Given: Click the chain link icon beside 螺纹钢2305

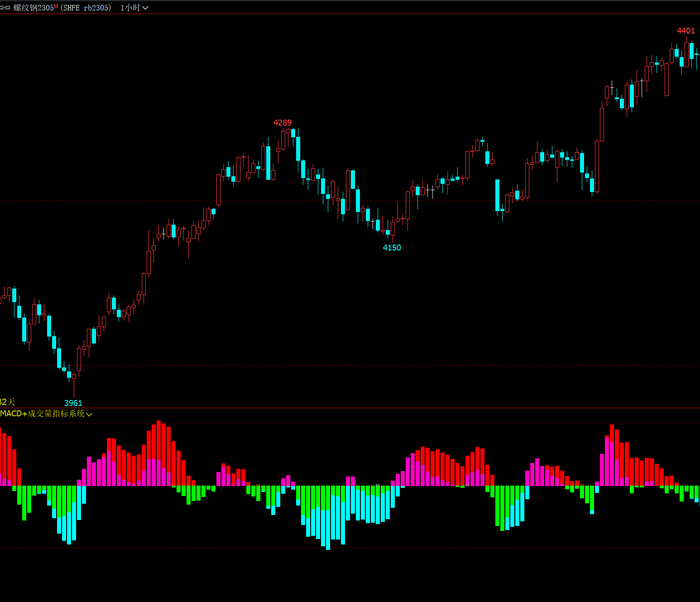Looking at the screenshot, I should (x=5, y=8).
